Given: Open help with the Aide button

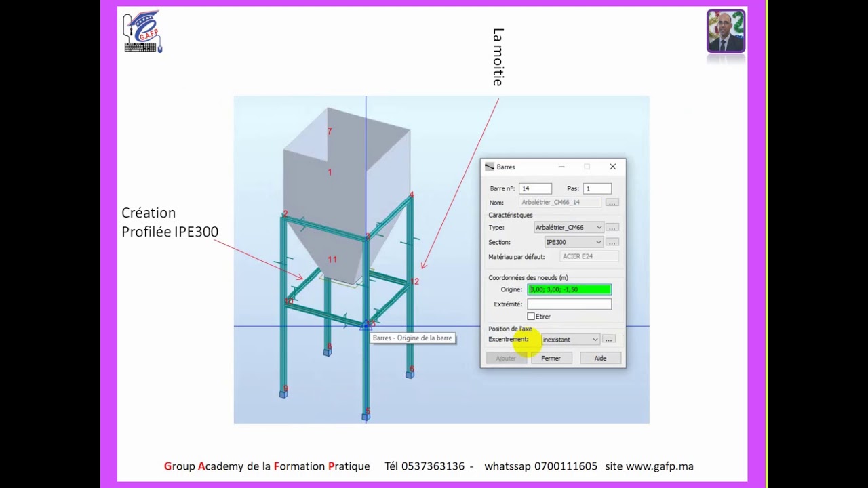Looking at the screenshot, I should 600,358.
